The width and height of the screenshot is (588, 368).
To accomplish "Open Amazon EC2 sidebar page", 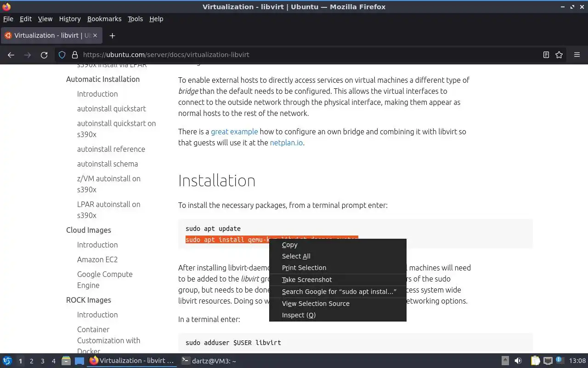I will pyautogui.click(x=97, y=259).
